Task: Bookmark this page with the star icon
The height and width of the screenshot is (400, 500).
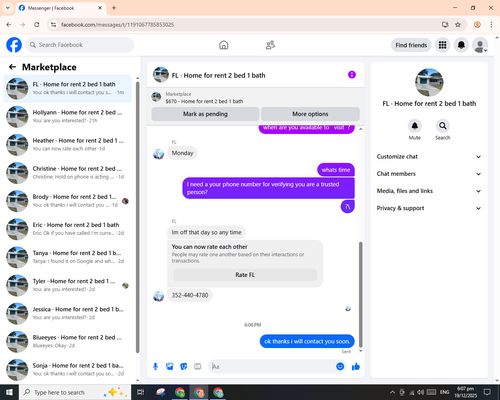Action: (458, 25)
